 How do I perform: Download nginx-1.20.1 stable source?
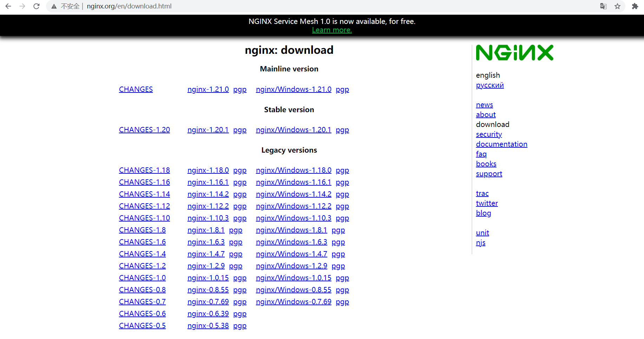[x=208, y=130]
